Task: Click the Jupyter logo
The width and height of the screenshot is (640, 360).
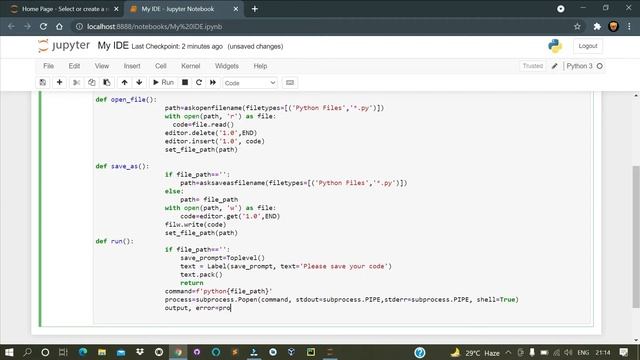Action: click(64, 46)
